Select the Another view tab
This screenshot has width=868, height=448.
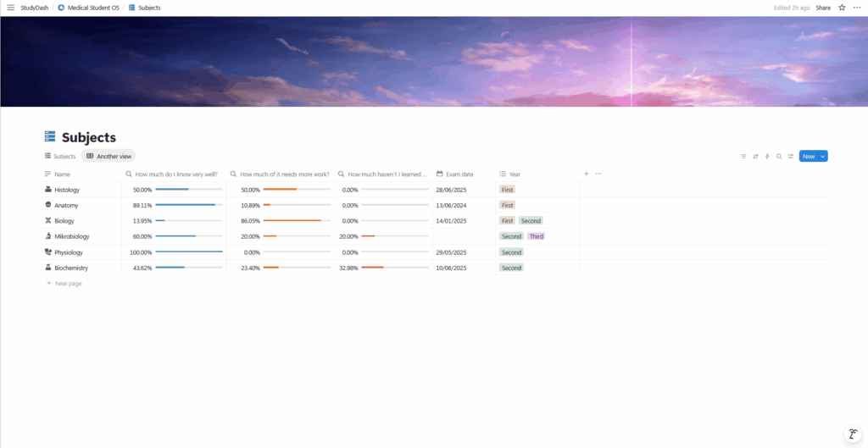(108, 157)
